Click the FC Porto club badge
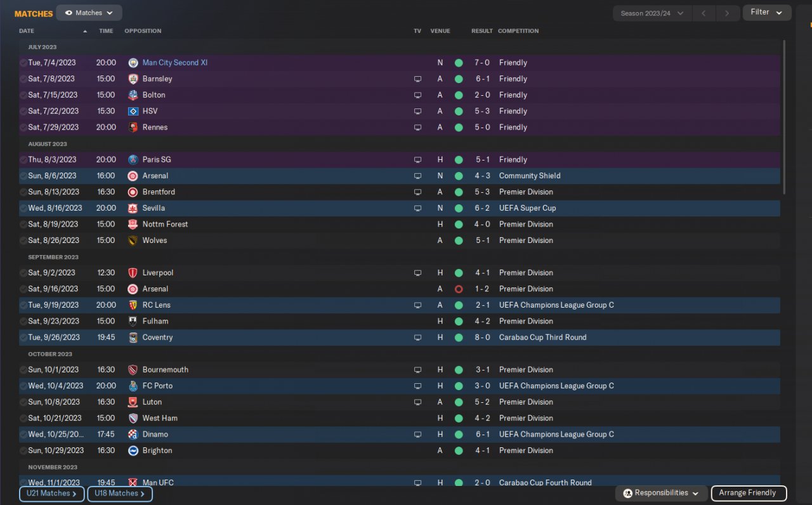812x505 pixels. point(133,386)
